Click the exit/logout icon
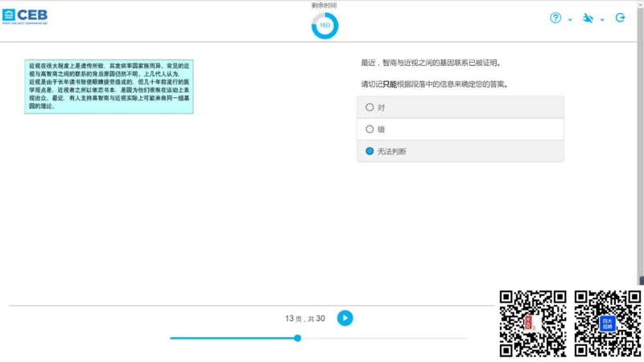 (620, 18)
